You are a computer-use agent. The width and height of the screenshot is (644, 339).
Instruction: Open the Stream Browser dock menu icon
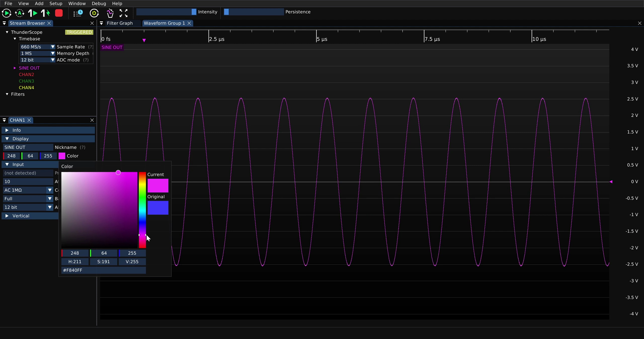click(4, 23)
